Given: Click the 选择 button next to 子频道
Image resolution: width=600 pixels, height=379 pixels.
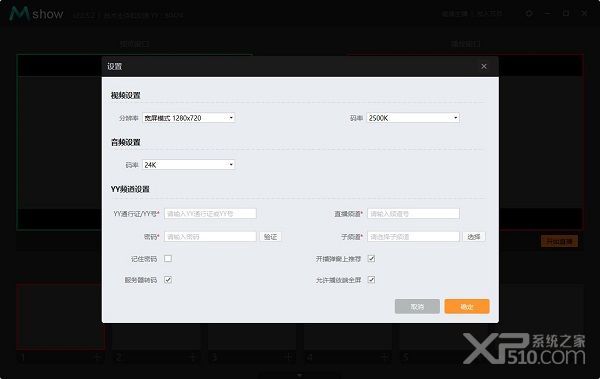Looking at the screenshot, I should pos(474,237).
